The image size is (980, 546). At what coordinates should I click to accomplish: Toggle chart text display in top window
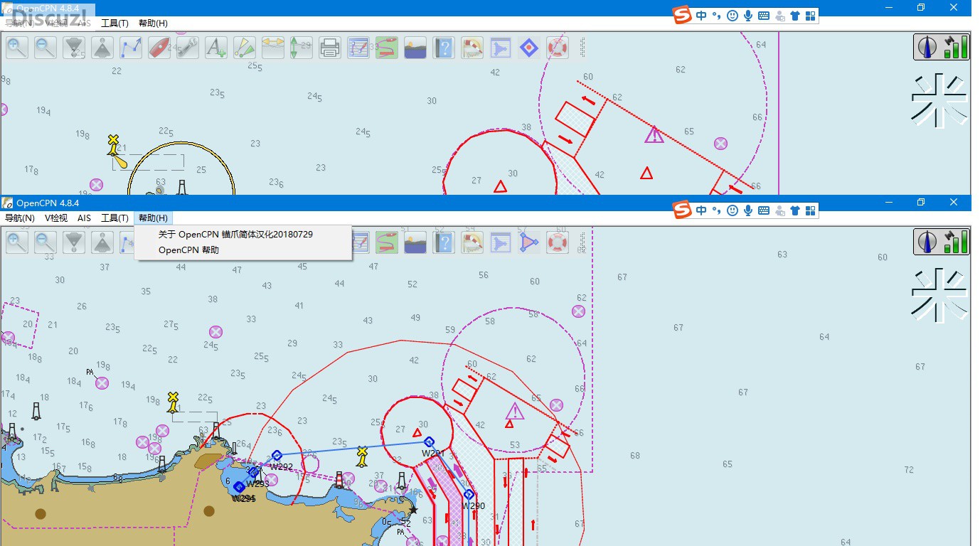point(216,48)
